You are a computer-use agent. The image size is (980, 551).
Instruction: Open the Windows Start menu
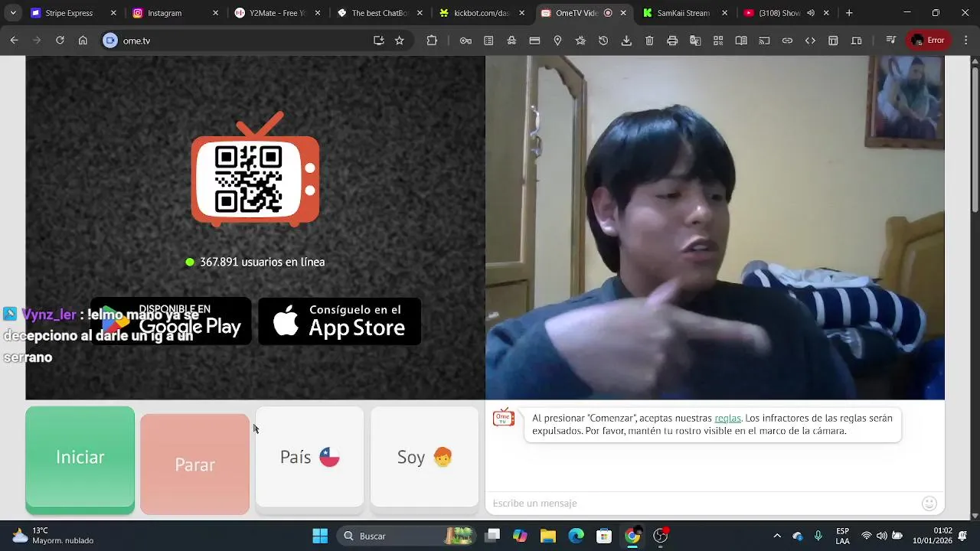click(x=320, y=536)
